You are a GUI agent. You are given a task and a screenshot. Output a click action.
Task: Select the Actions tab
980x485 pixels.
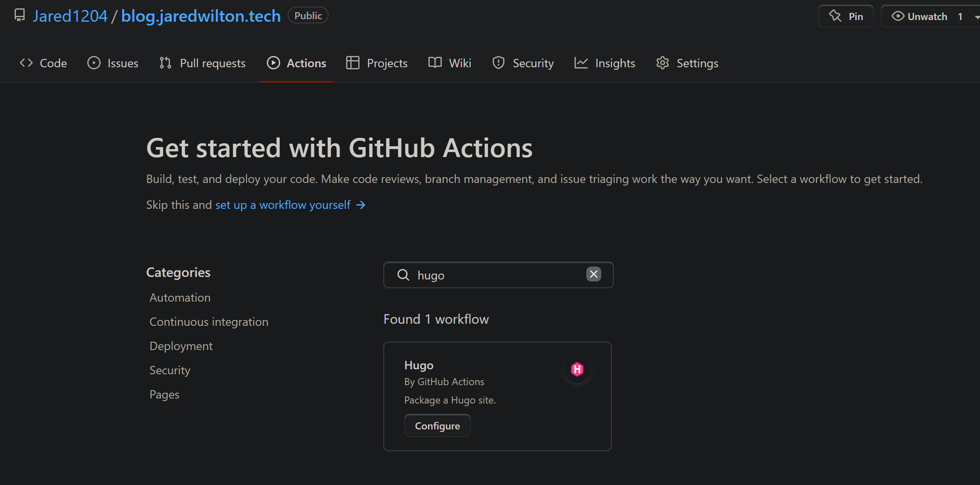pos(296,63)
